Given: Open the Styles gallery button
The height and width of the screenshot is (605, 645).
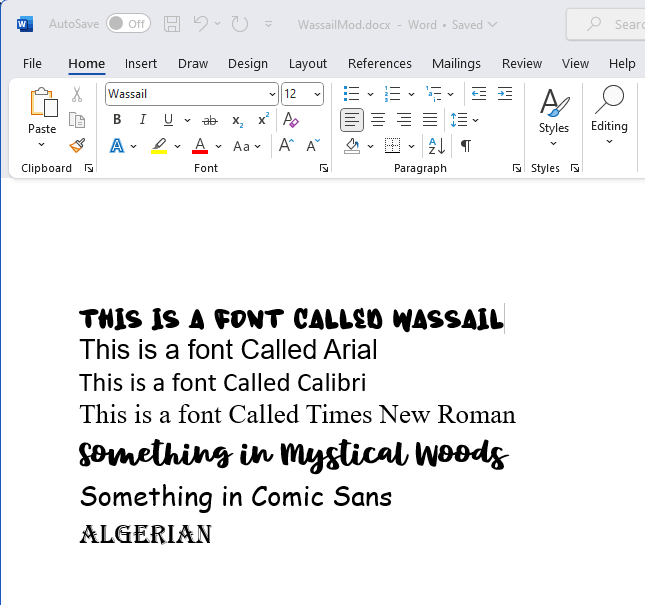Looking at the screenshot, I should [553, 114].
